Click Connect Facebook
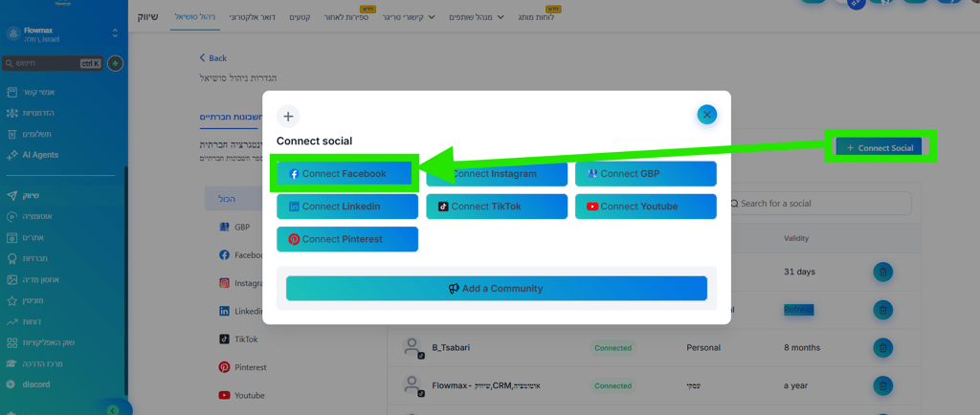This screenshot has height=415, width=980. pos(346,174)
